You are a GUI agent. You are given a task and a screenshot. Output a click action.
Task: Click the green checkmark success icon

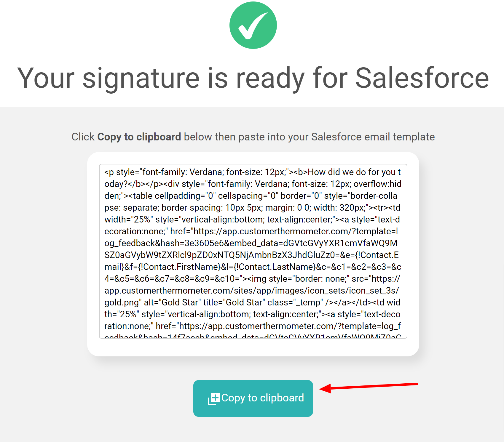point(253,25)
